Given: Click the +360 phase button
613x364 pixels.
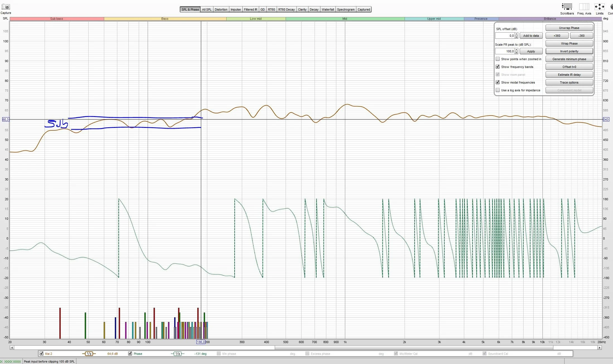Looking at the screenshot, I should tap(557, 36).
